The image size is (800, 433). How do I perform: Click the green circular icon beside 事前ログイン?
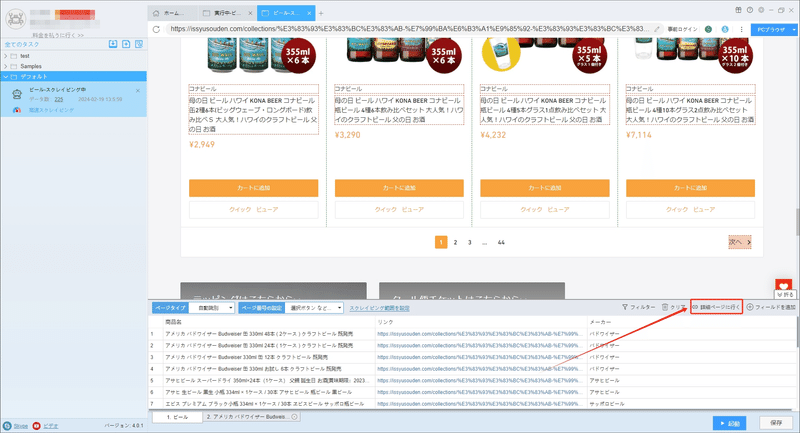pos(708,29)
